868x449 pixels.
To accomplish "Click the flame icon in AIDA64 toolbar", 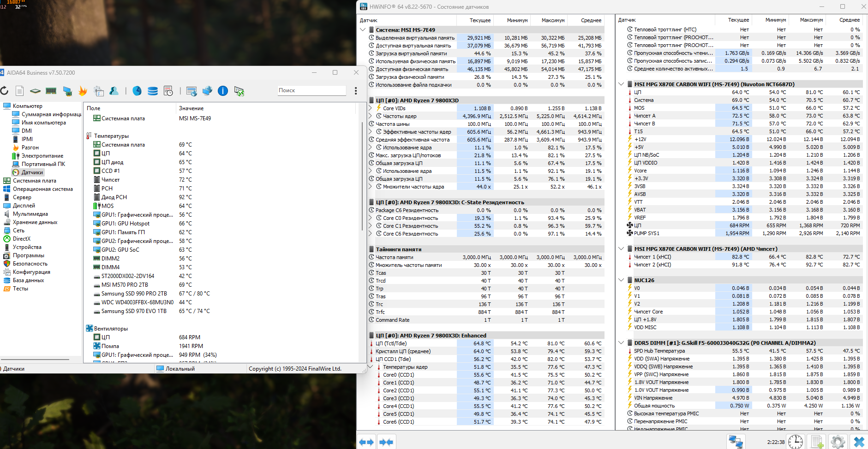I will [83, 91].
